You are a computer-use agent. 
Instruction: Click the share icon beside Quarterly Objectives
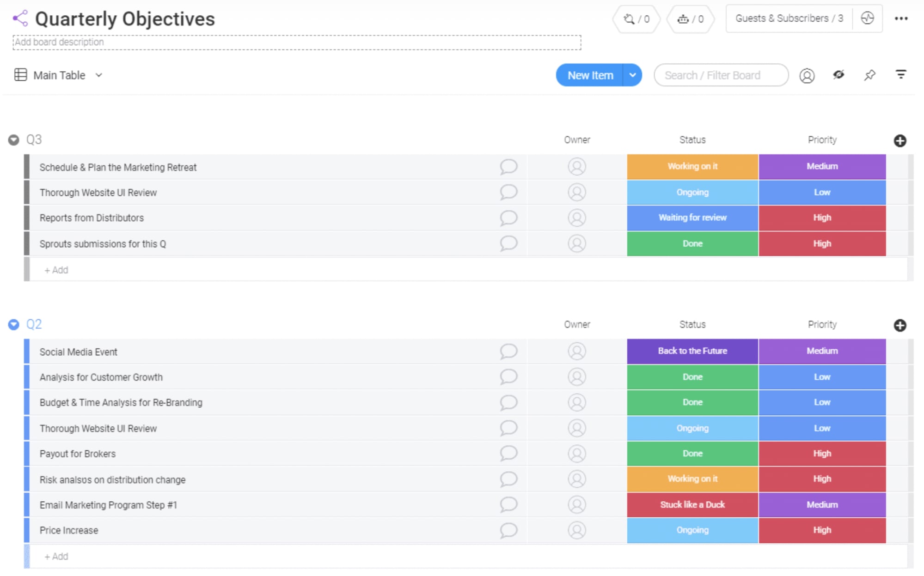[x=20, y=18]
